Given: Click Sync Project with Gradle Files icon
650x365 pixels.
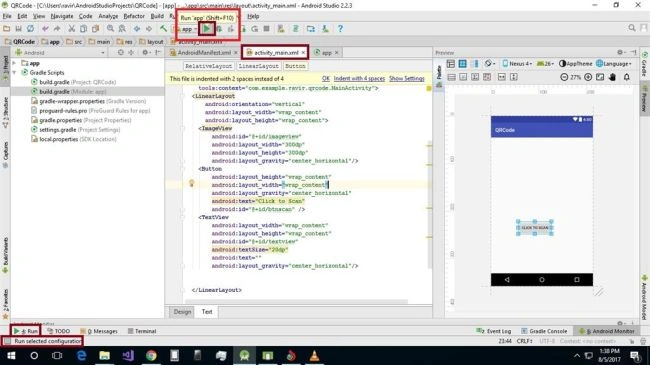Looking at the screenshot, I should tap(296, 29).
